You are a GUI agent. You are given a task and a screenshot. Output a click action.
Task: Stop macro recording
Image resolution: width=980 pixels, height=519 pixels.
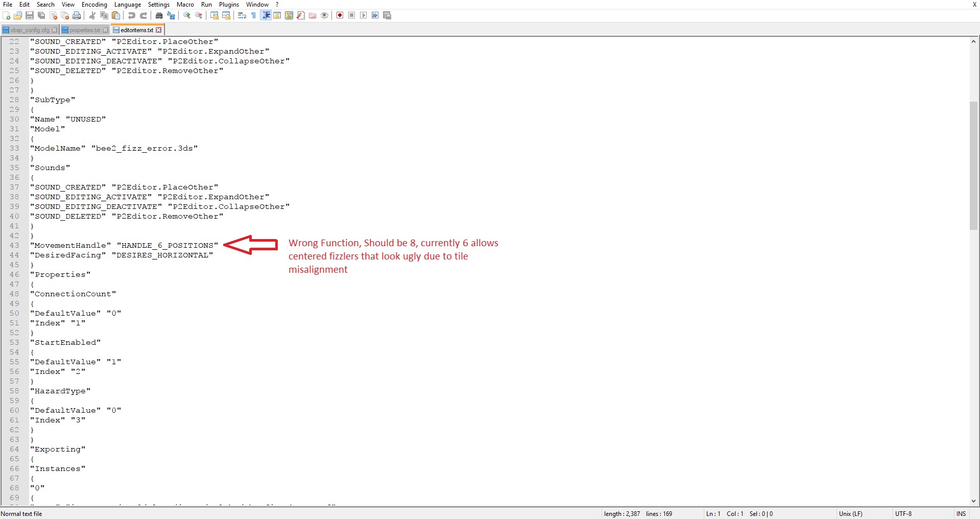[x=352, y=15]
